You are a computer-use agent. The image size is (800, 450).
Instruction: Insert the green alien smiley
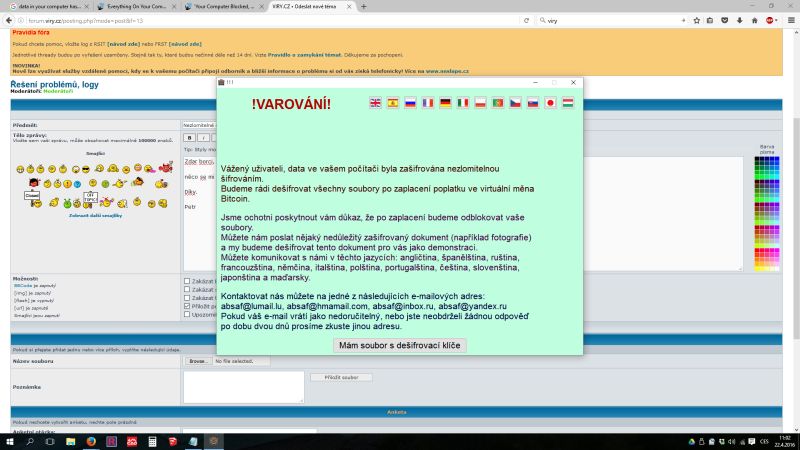pos(67,204)
